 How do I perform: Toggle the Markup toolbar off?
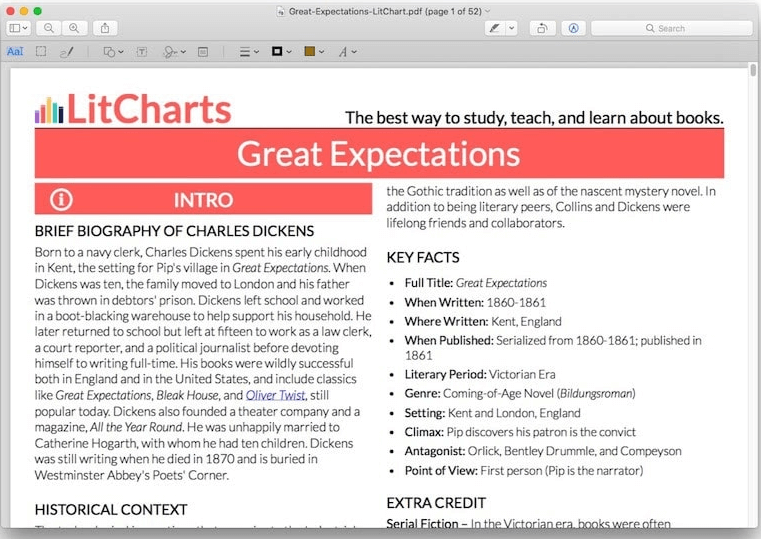click(574, 28)
